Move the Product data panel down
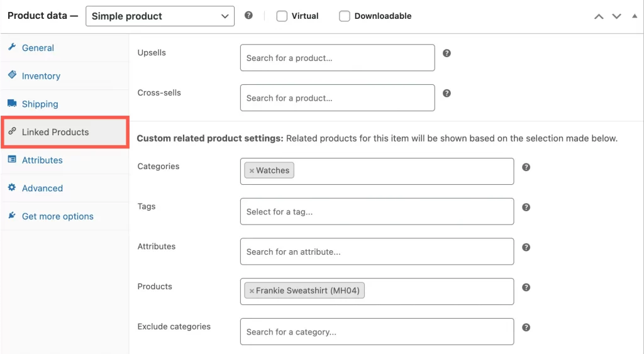 [616, 16]
